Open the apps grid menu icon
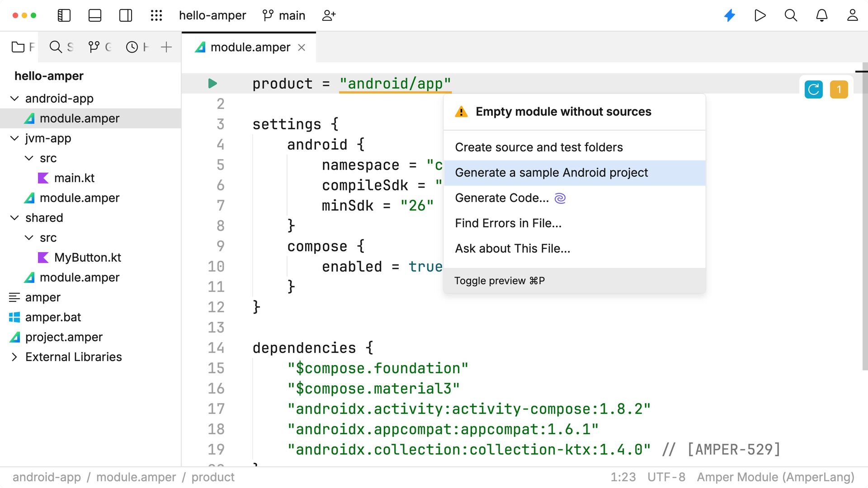This screenshot has height=488, width=868. 156,15
